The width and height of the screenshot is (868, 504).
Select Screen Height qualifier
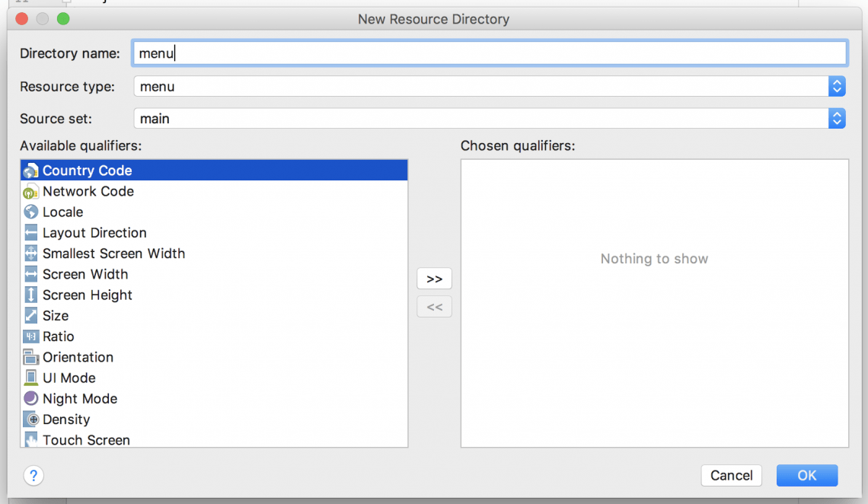tap(88, 295)
